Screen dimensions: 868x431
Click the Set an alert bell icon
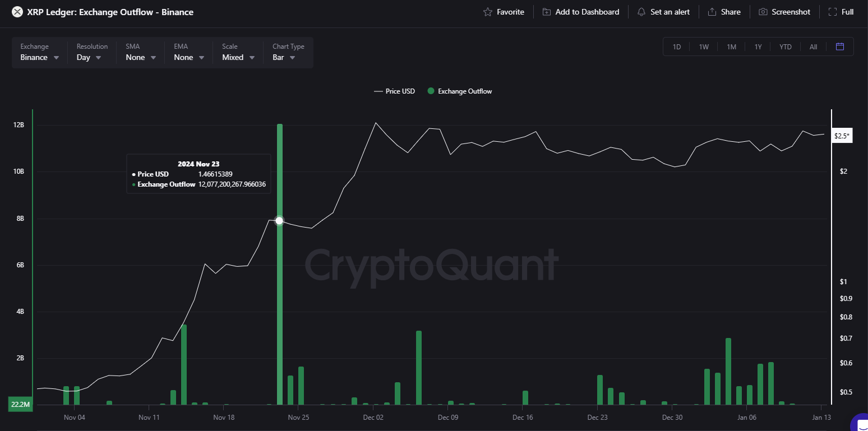point(641,12)
